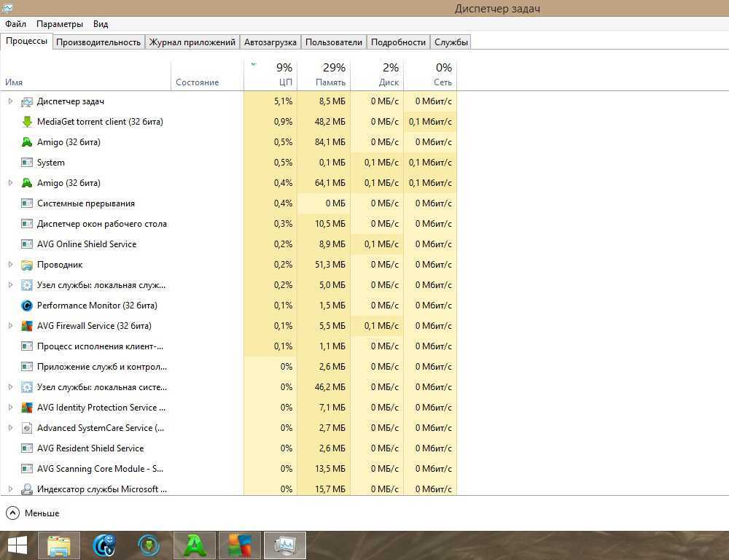Click the Windows Start button
Screen dimensions: 729x560
[x=17, y=545]
